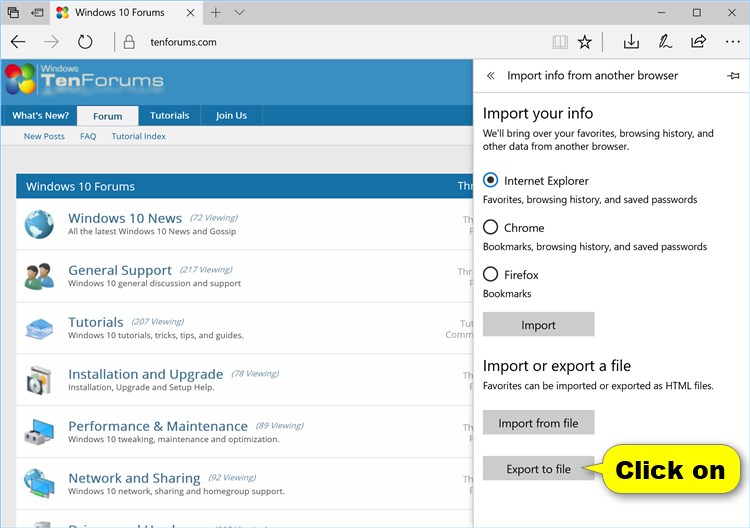
Task: Click the Import button
Action: point(539,325)
